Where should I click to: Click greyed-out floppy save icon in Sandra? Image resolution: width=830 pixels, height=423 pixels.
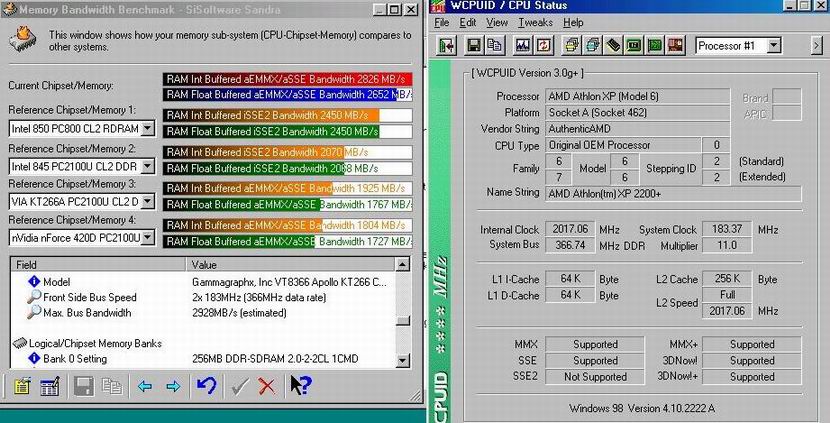coord(84,386)
